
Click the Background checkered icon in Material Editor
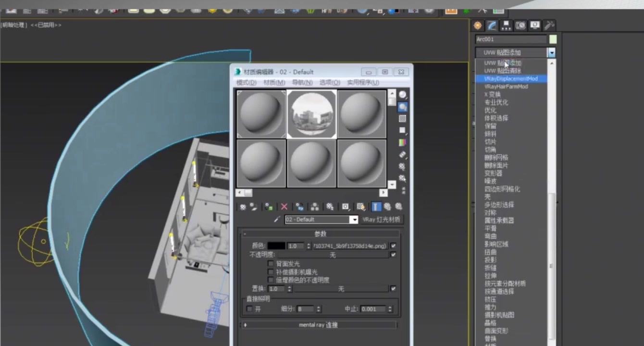[403, 118]
